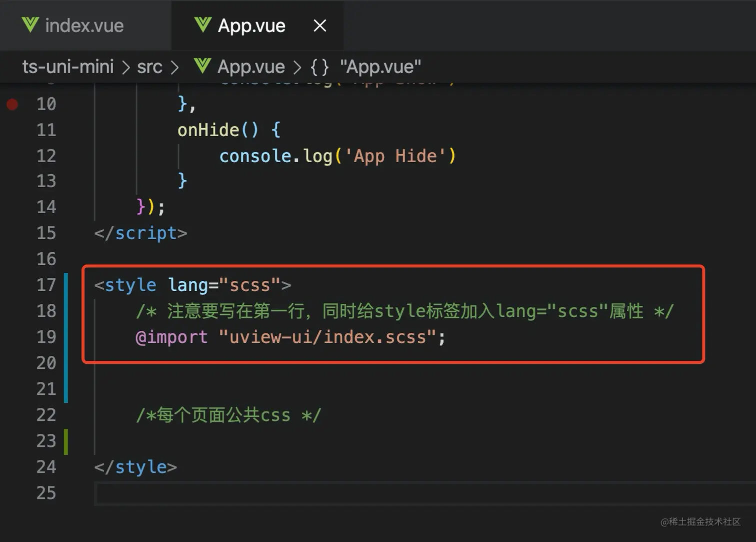Click the closing </style> tag
Image resolution: width=756 pixels, height=542 pixels.
coord(135,467)
